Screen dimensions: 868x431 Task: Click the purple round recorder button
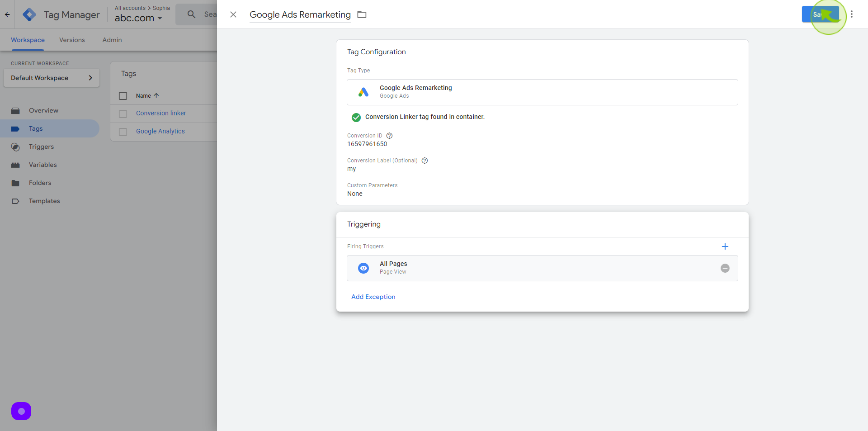click(x=21, y=411)
